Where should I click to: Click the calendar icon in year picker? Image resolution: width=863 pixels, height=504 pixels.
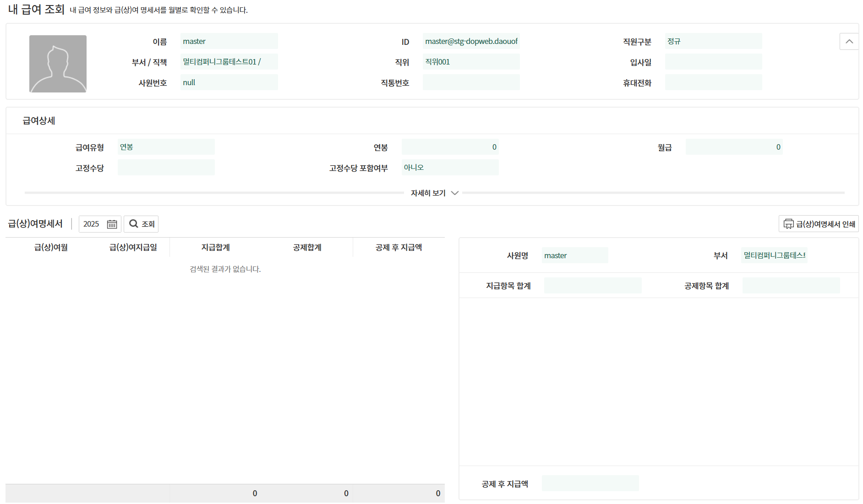(x=112, y=224)
